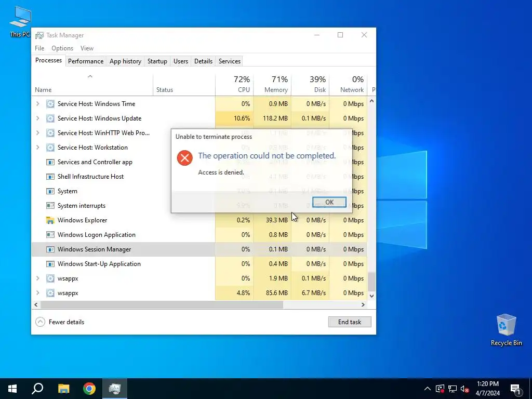
Task: Click the System interrupts process icon
Action: click(x=50, y=206)
